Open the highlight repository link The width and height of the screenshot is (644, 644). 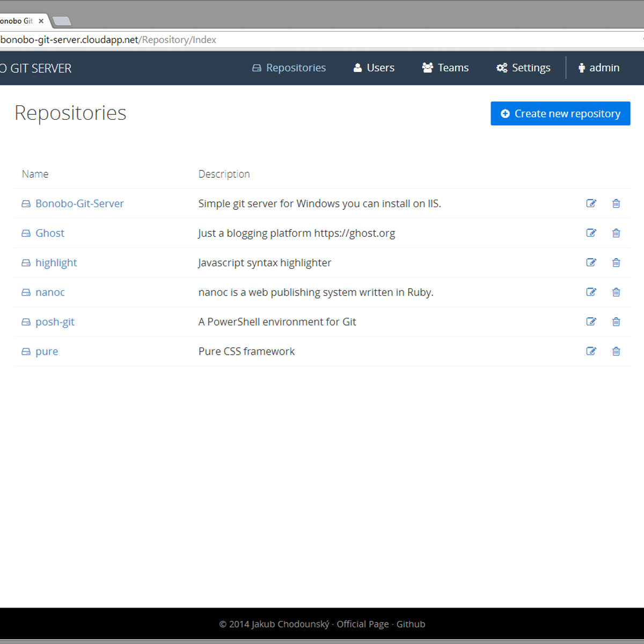pos(56,262)
